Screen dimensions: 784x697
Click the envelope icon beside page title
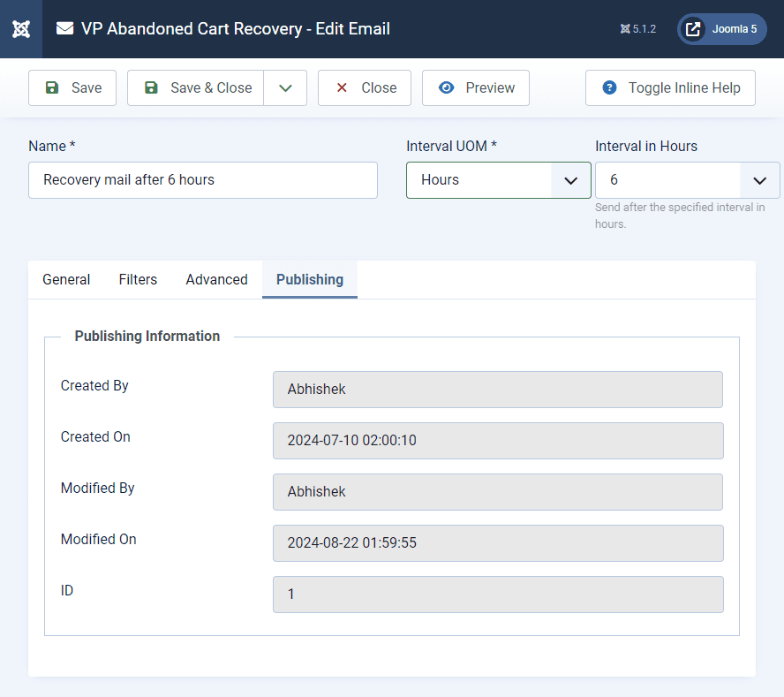(x=65, y=28)
